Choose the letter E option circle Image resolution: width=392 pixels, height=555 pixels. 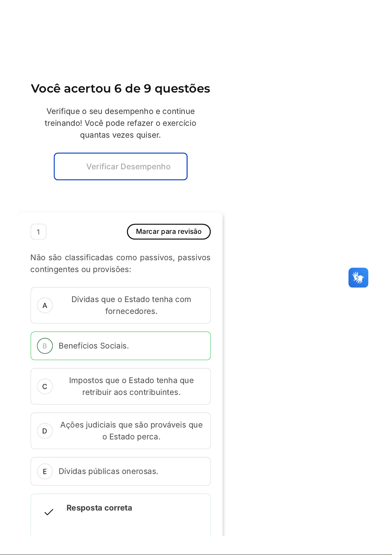click(45, 471)
